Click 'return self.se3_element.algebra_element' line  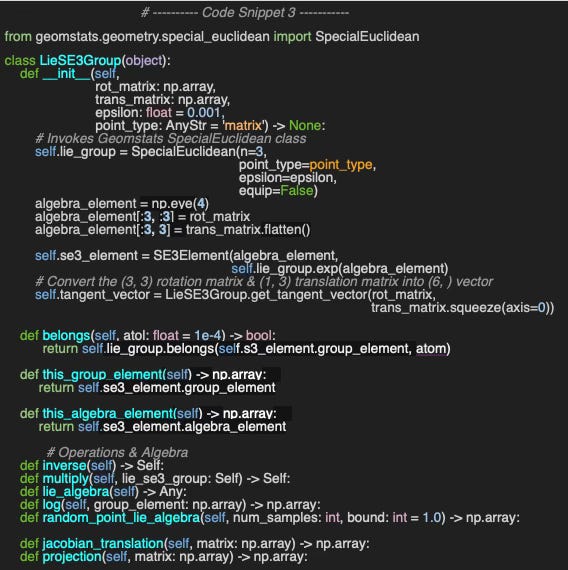point(162,427)
